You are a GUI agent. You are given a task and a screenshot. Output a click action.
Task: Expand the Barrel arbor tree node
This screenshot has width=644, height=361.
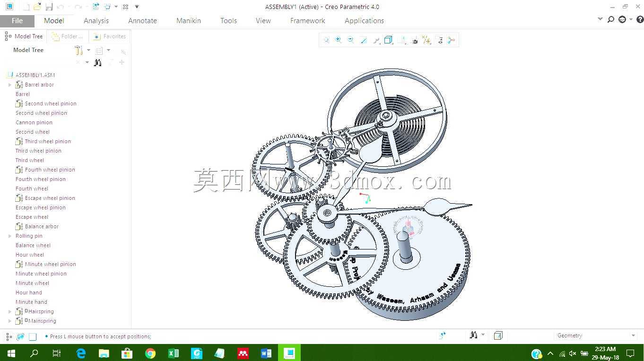click(x=10, y=85)
